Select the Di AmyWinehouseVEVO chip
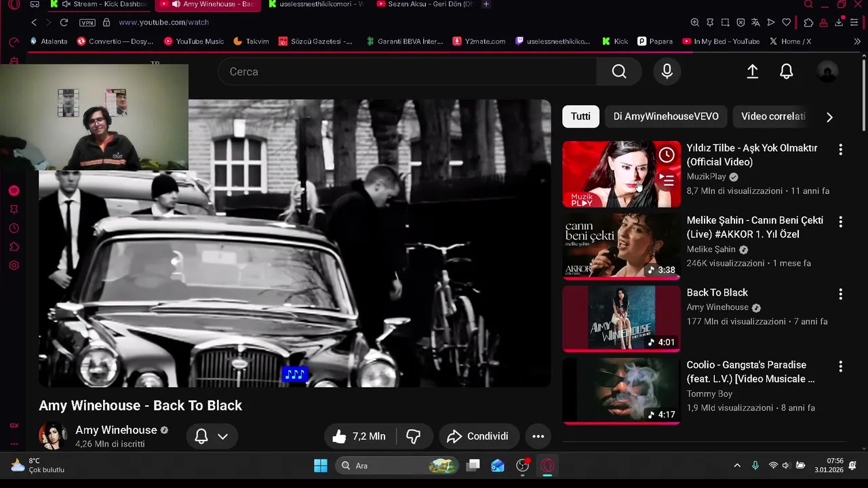 (666, 117)
